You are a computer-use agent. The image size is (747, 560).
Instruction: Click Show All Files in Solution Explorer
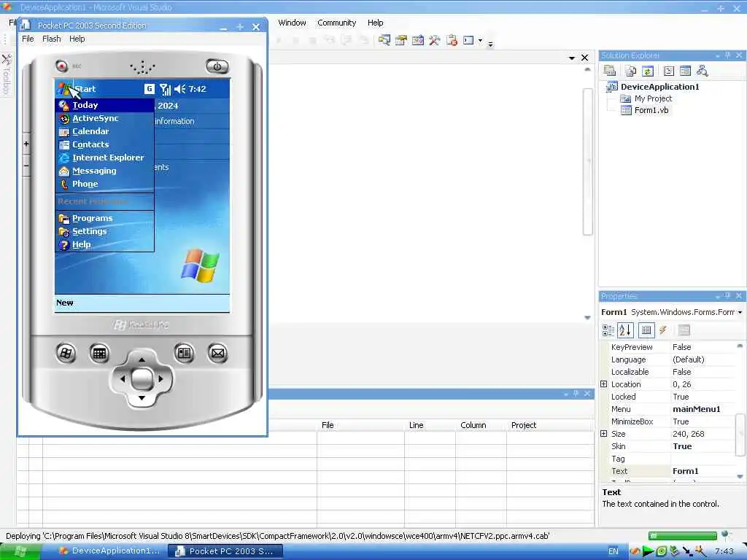[631, 71]
